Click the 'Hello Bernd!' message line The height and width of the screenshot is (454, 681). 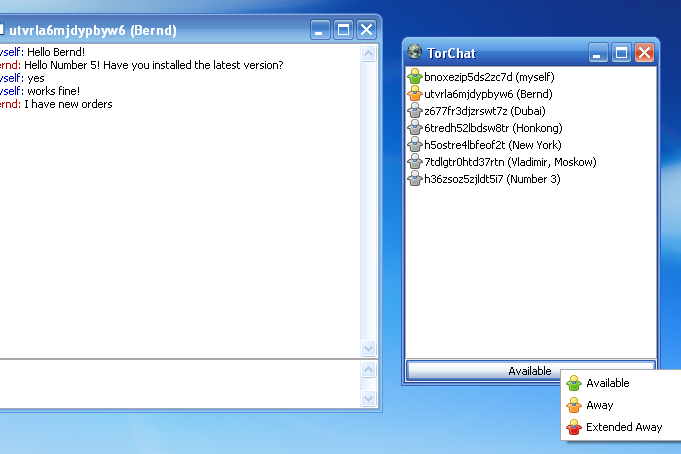coord(56,52)
